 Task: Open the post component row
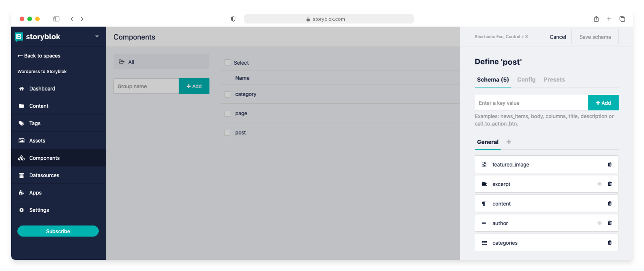pyautogui.click(x=340, y=133)
